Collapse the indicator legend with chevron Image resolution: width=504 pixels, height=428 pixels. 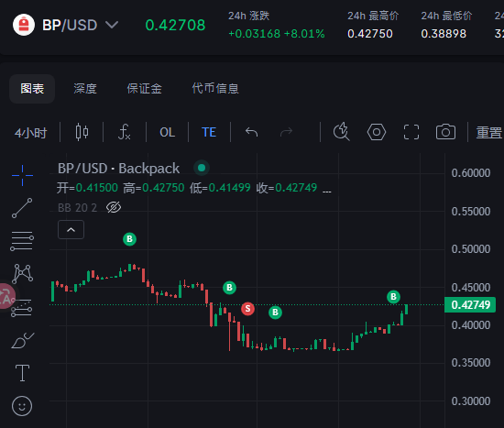pos(71,230)
